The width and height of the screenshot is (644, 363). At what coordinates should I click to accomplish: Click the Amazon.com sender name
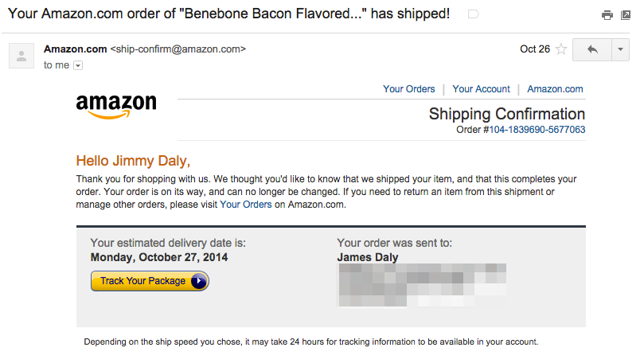(x=74, y=49)
